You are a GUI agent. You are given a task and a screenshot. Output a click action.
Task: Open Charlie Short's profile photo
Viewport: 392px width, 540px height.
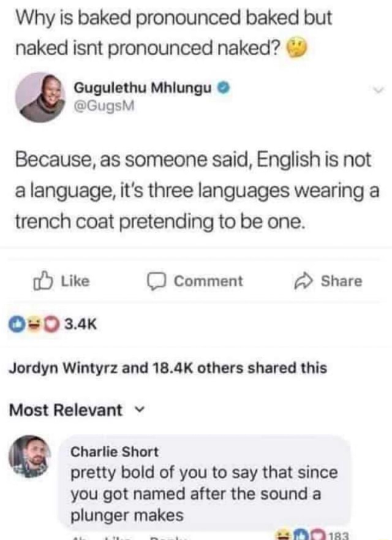click(29, 457)
